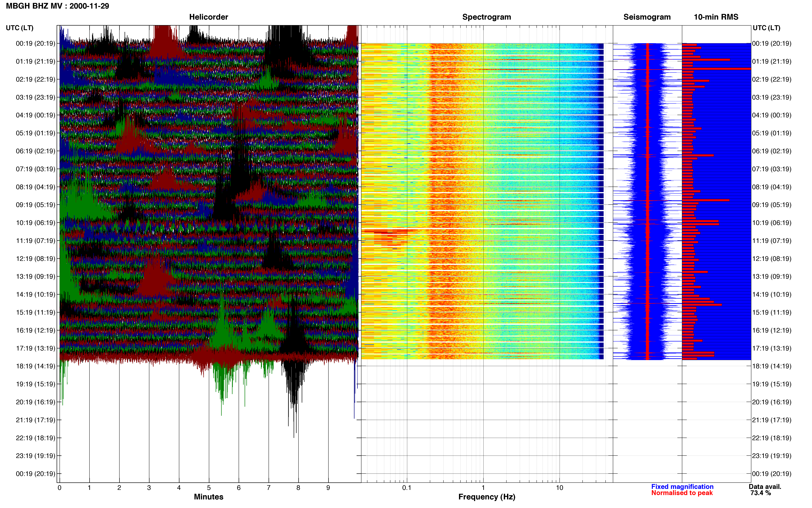Screen dimensions: 812x508
Task: Click the left time label '12:19 (08:19)'
Action: coord(36,259)
